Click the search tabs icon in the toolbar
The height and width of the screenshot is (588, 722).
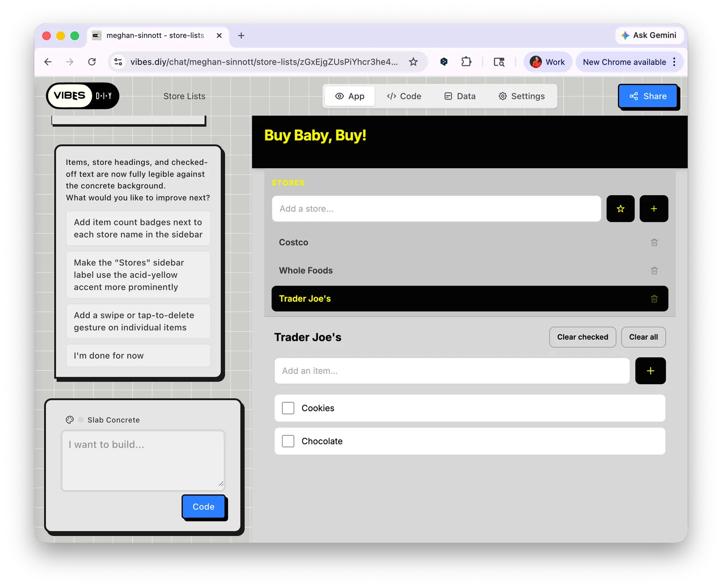499,62
